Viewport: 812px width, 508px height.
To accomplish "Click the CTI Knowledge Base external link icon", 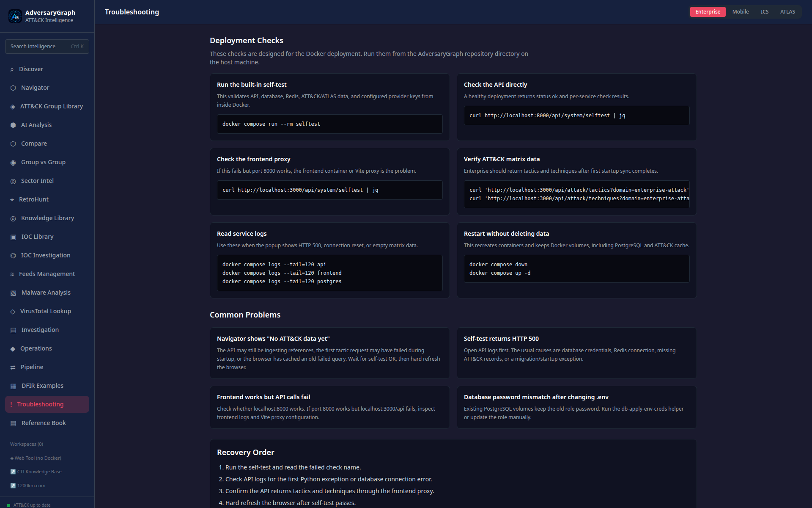I will pyautogui.click(x=13, y=472).
